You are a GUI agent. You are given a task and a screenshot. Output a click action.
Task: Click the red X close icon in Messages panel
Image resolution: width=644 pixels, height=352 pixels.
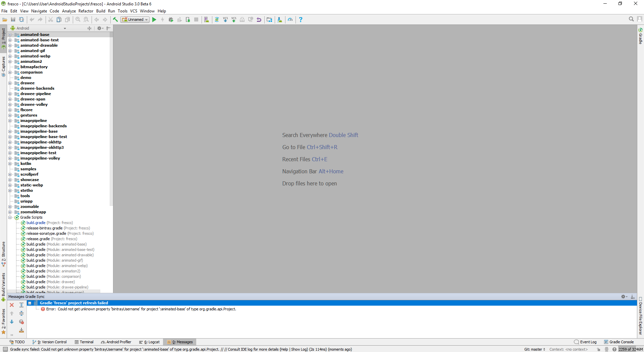(x=12, y=305)
